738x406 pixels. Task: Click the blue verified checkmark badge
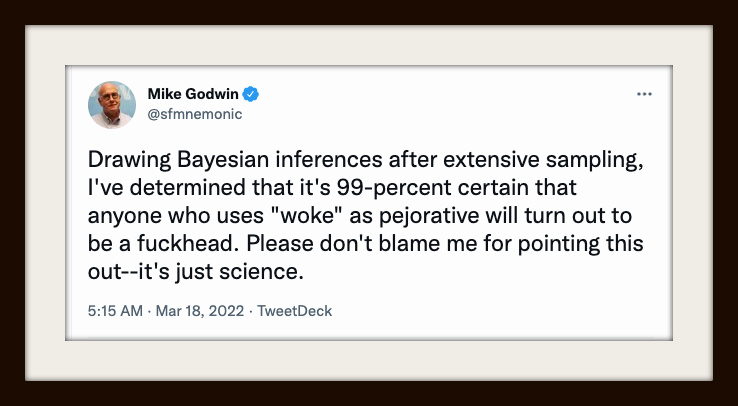point(252,94)
